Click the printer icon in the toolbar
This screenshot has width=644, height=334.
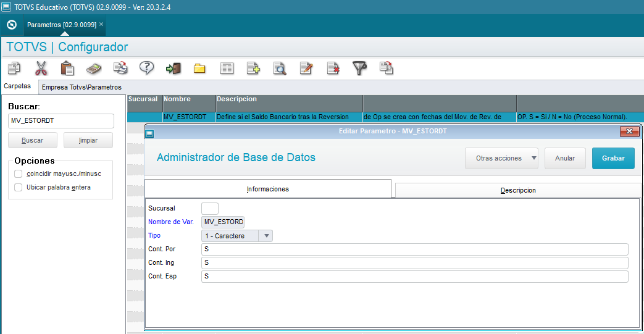click(x=120, y=68)
